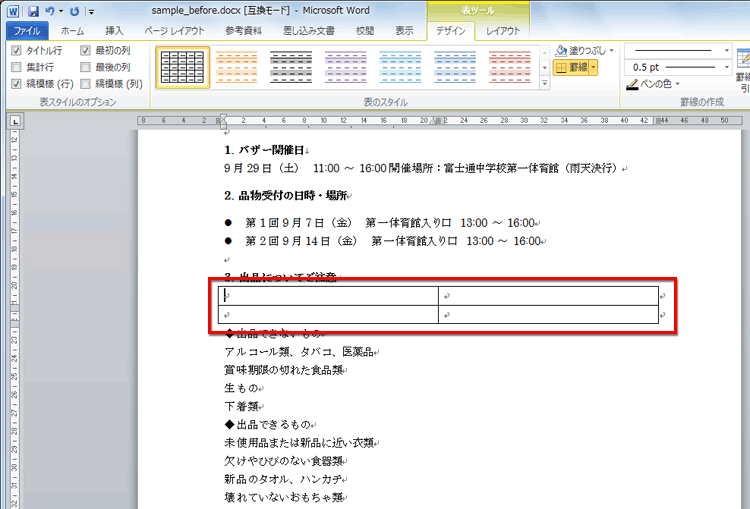750x509 pixels.
Task: Click the line 賞味期限の切れた食品類
Action: [x=284, y=370]
